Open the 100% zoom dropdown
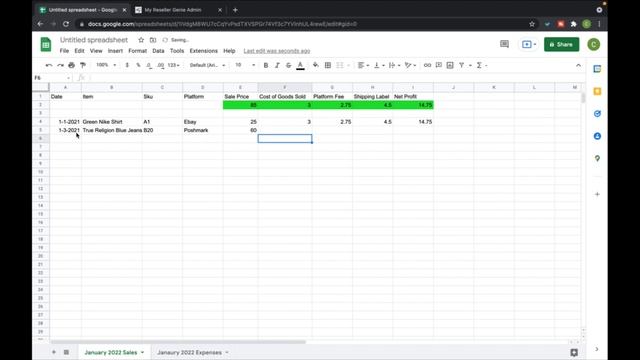The image size is (640, 360). 106,65
